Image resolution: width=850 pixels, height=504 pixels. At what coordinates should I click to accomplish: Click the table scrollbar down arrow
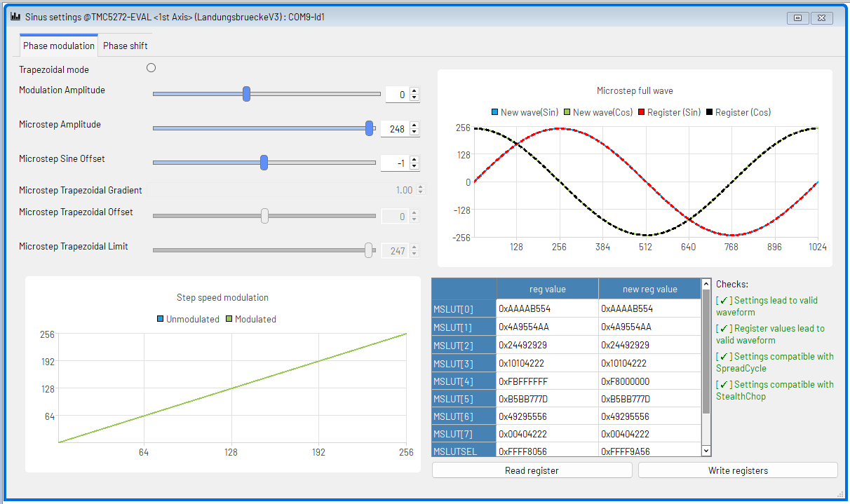tap(706, 451)
